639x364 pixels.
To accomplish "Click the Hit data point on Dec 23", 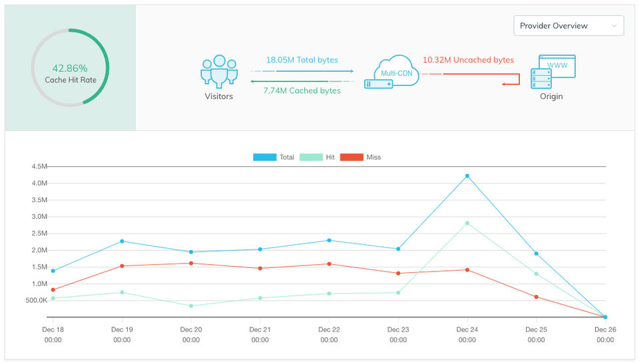I will tap(398, 293).
